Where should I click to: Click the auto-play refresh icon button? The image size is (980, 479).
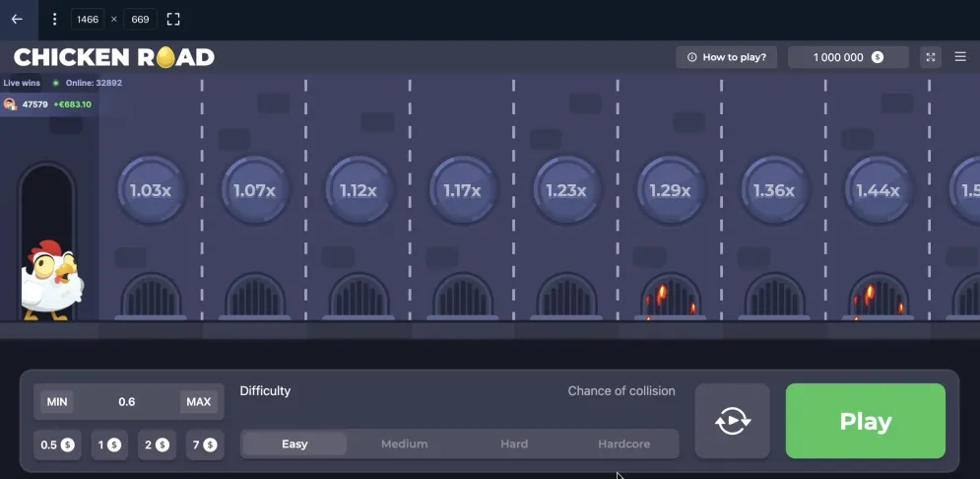tap(733, 421)
